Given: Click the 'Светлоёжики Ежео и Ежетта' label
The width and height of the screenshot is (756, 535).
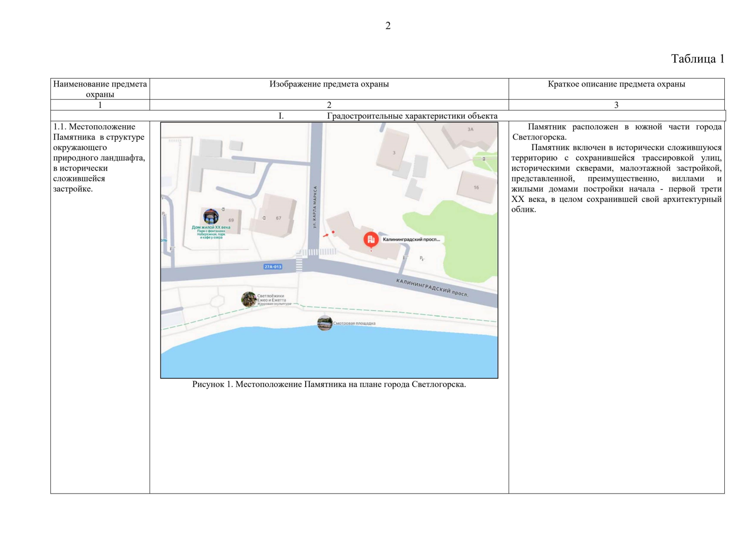Looking at the screenshot, I should [271, 298].
